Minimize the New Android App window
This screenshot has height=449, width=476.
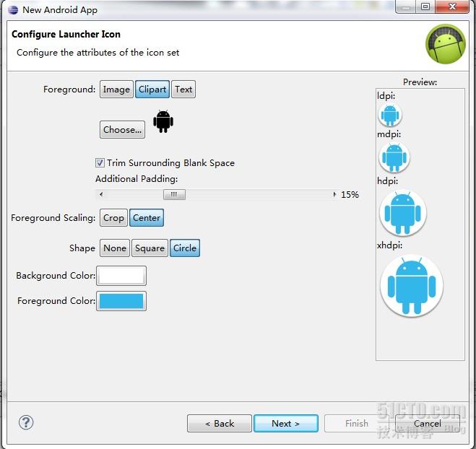[x=405, y=6]
